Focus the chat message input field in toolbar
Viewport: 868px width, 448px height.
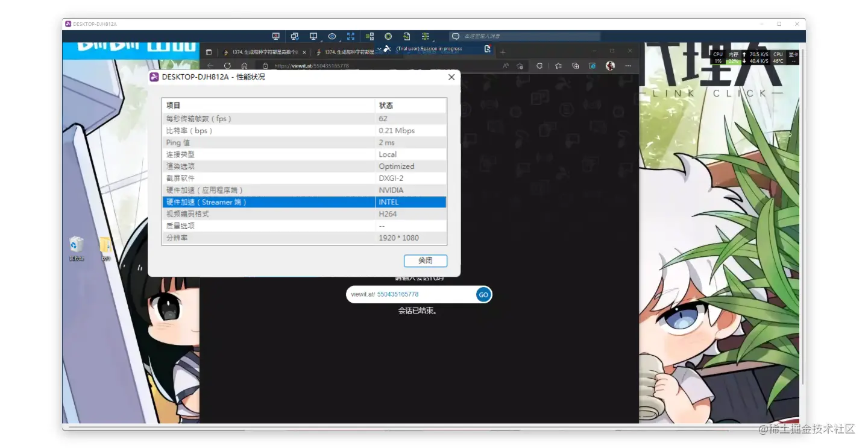pyautogui.click(x=530, y=36)
